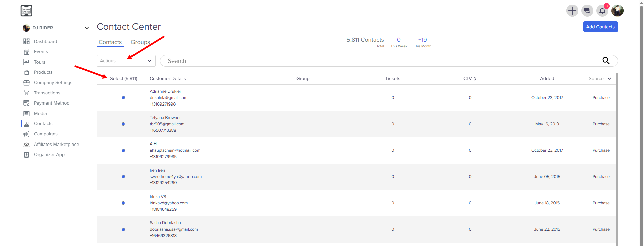This screenshot has width=644, height=246.
Task: Click phone +13129254290
Action: point(163,183)
